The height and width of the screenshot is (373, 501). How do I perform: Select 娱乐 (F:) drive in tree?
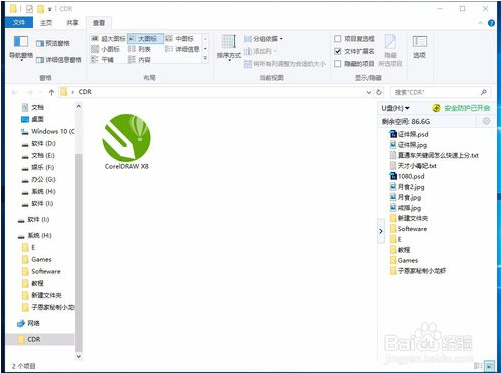click(38, 167)
